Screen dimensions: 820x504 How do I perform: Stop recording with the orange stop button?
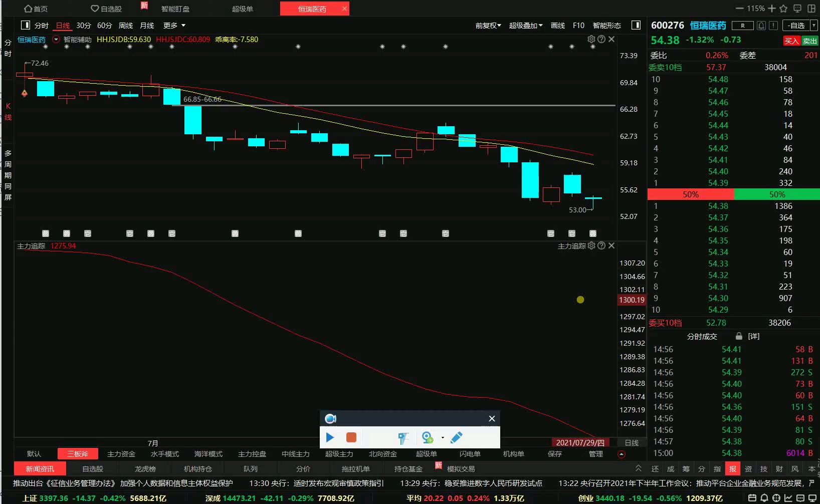pyautogui.click(x=351, y=437)
